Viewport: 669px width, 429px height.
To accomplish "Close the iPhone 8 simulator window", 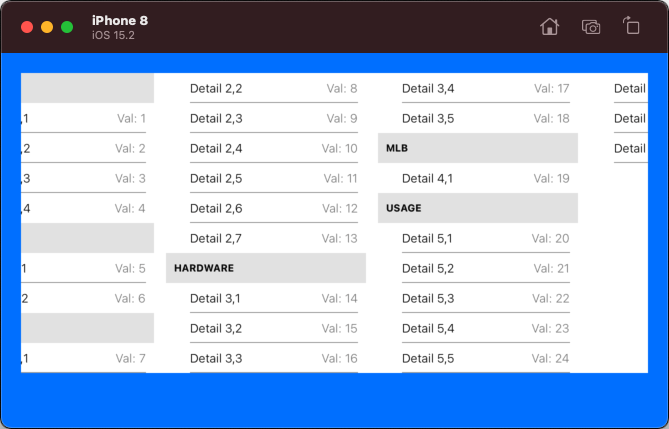I will coord(27,27).
